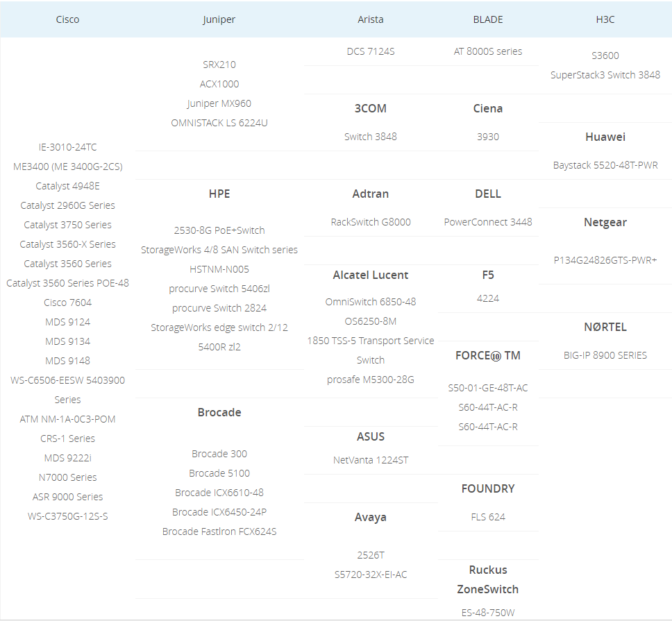Click the FLS 624 model

coord(487,517)
